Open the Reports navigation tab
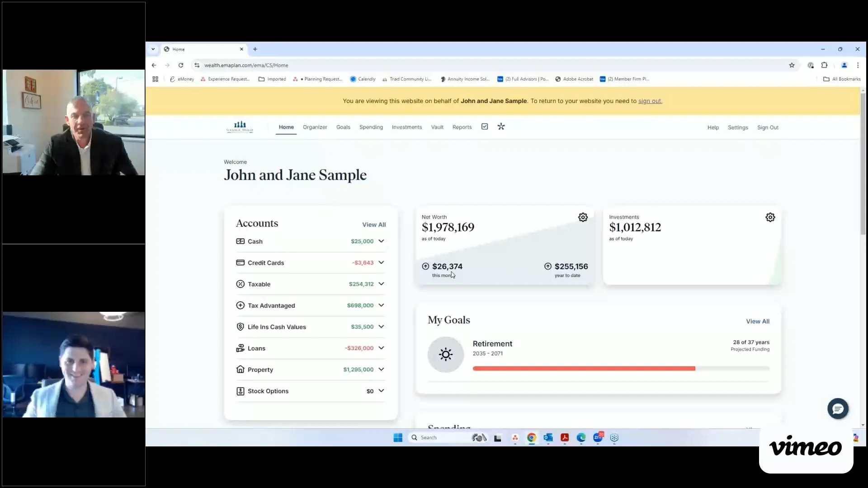The height and width of the screenshot is (488, 868). [462, 127]
